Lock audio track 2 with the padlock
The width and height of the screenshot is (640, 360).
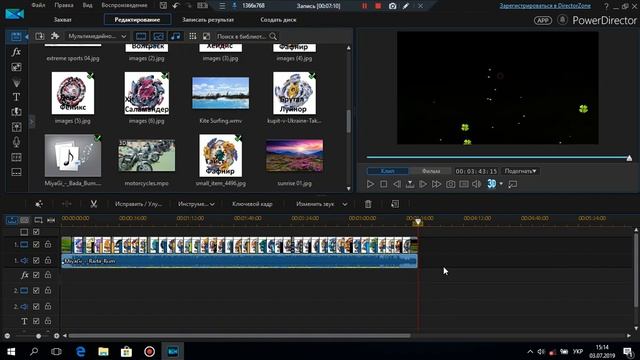(x=48, y=306)
